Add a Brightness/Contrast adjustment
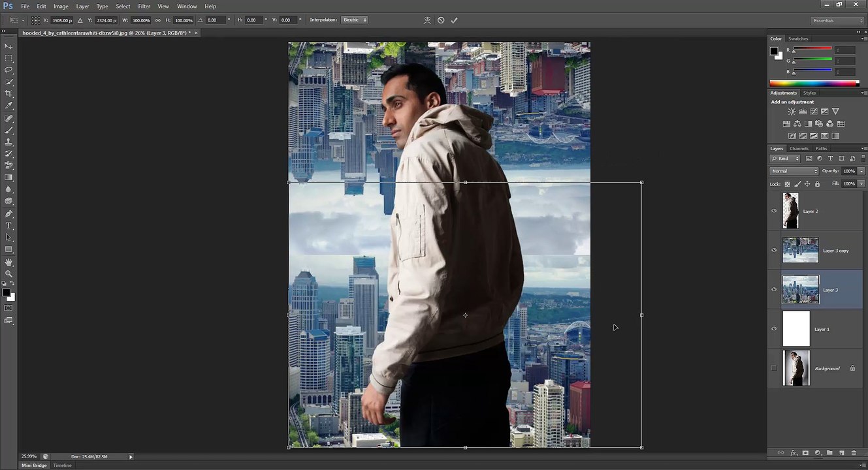Image resolution: width=868 pixels, height=470 pixels. tap(792, 112)
